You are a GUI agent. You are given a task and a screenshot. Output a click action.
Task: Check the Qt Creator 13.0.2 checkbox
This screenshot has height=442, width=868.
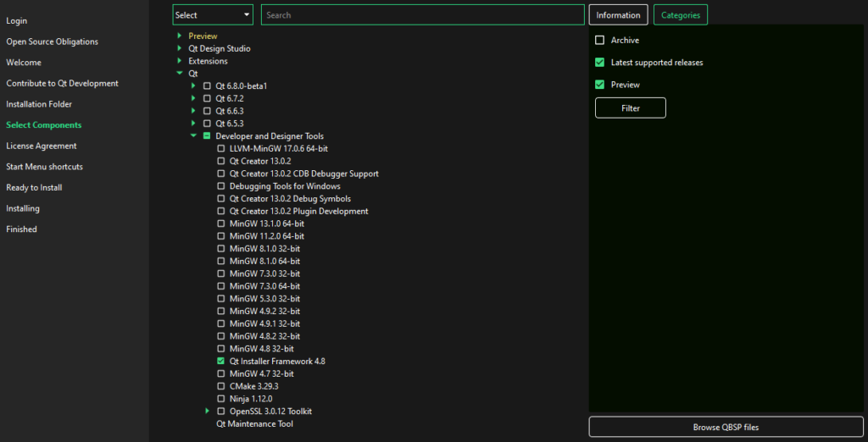(x=221, y=161)
